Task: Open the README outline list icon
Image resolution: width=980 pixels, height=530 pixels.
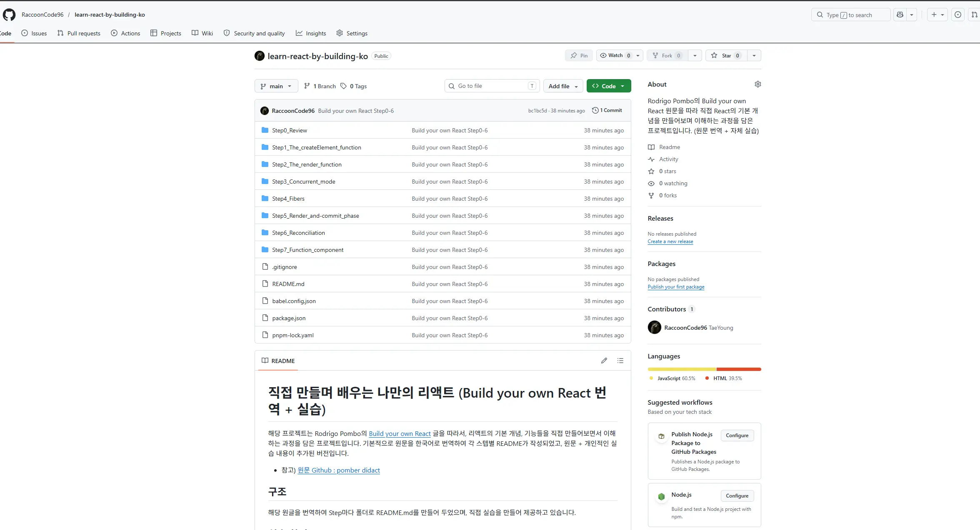Action: [620, 361]
